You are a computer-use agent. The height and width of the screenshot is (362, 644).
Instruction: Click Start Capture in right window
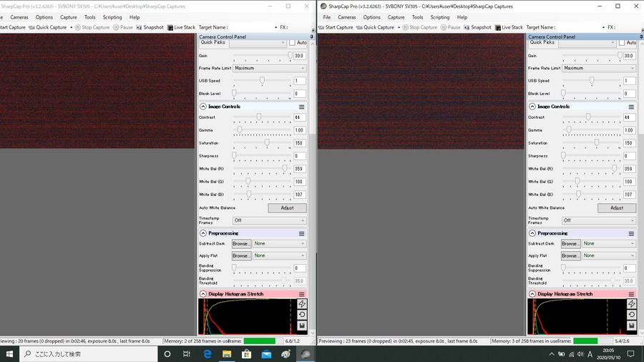pos(336,27)
